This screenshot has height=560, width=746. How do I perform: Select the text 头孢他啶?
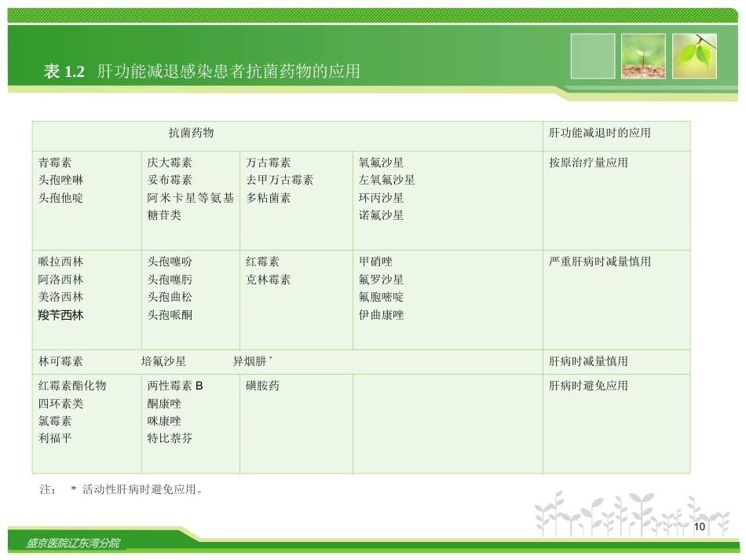tap(60, 198)
